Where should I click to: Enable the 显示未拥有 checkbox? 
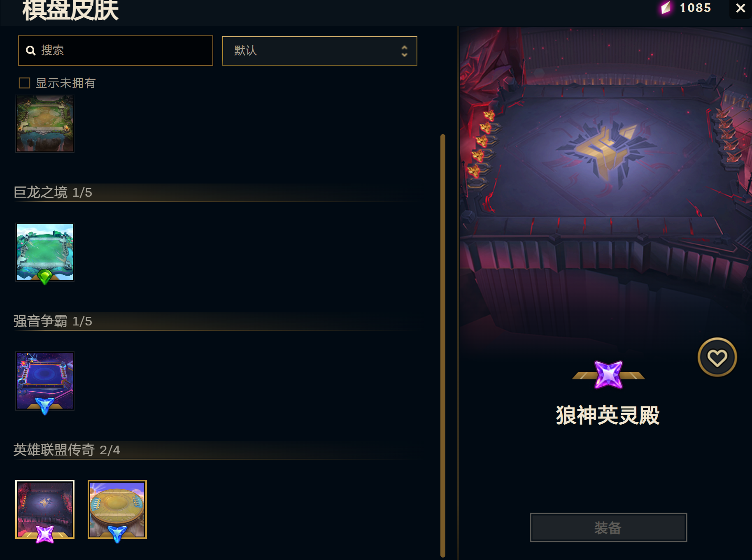click(25, 83)
